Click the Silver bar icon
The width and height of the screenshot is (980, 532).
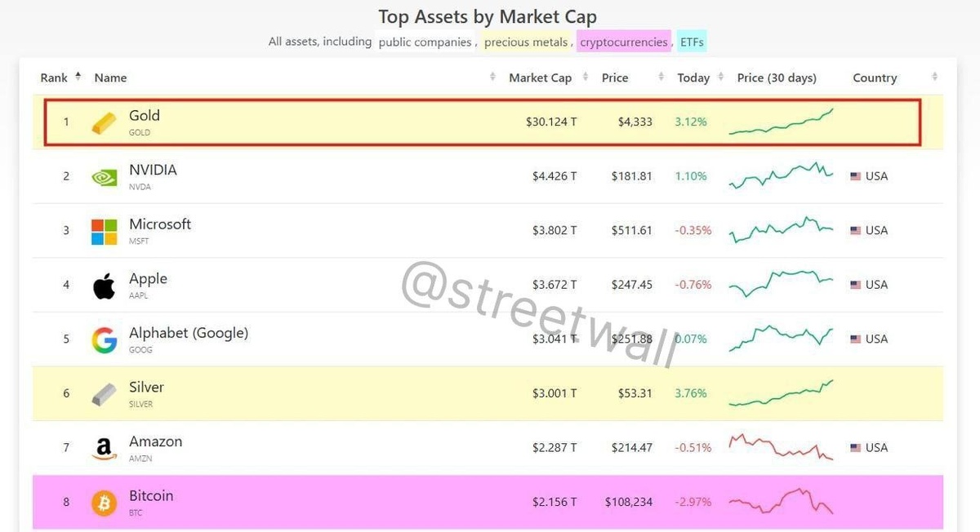[x=104, y=394]
